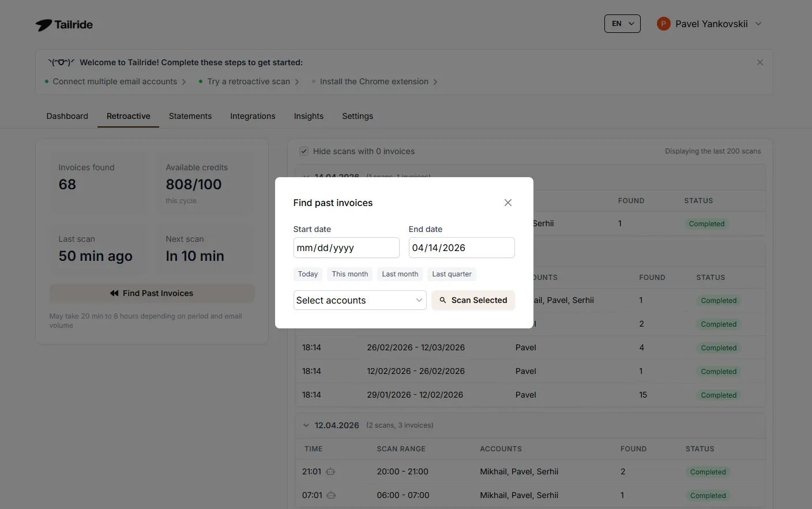Screen dimensions: 812x509
Task: Open the EN language dropdown
Action: click(x=622, y=24)
